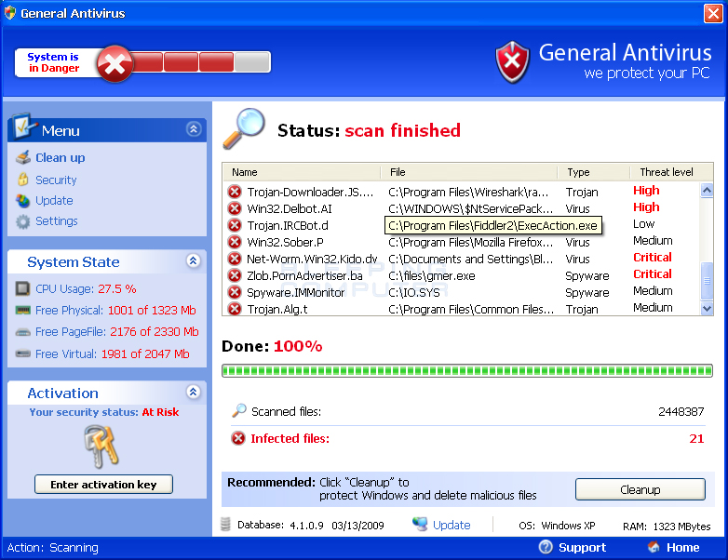Viewport: 728px width, 560px height.
Task: Click the red X beside Zlob.PornAdvertiser.ba
Action: coord(235,275)
